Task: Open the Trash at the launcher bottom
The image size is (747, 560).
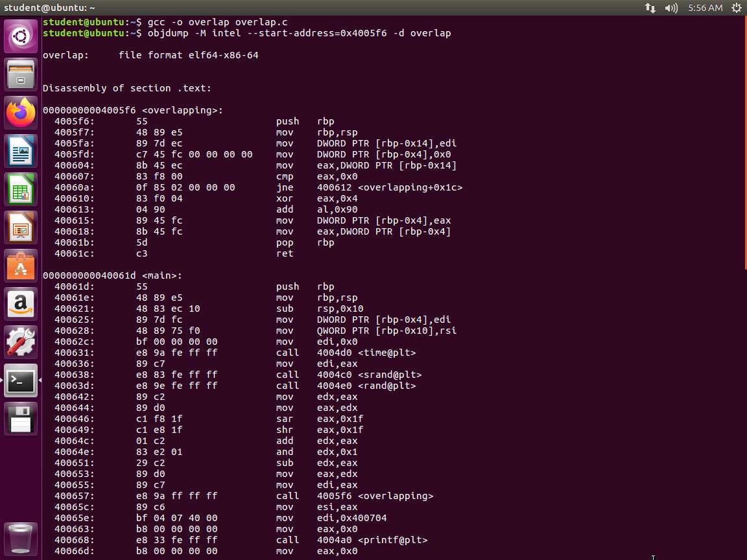Action: (x=21, y=538)
